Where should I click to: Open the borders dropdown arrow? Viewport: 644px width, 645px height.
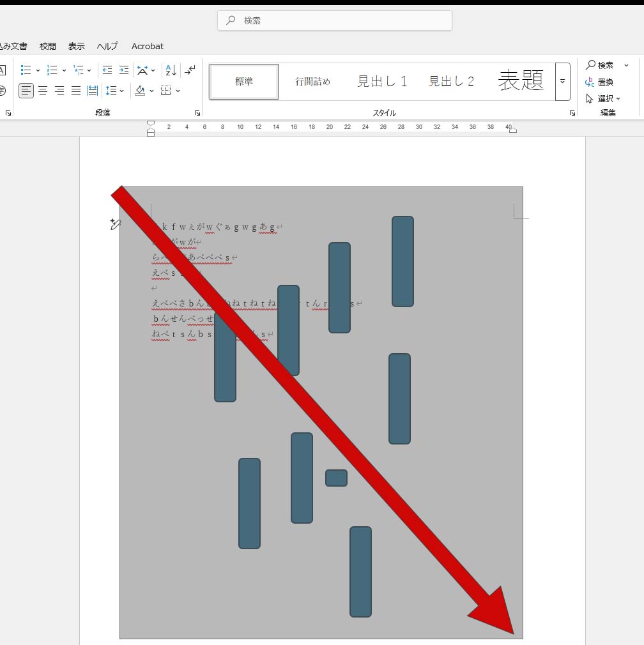178,91
